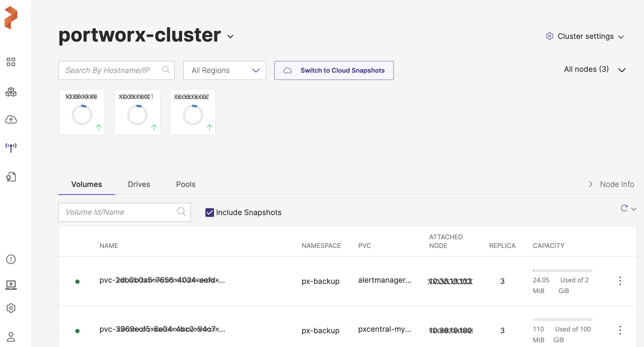Select the antenna broadcast sidebar icon
Screen dimensions: 644x347
pyautogui.click(x=11, y=147)
